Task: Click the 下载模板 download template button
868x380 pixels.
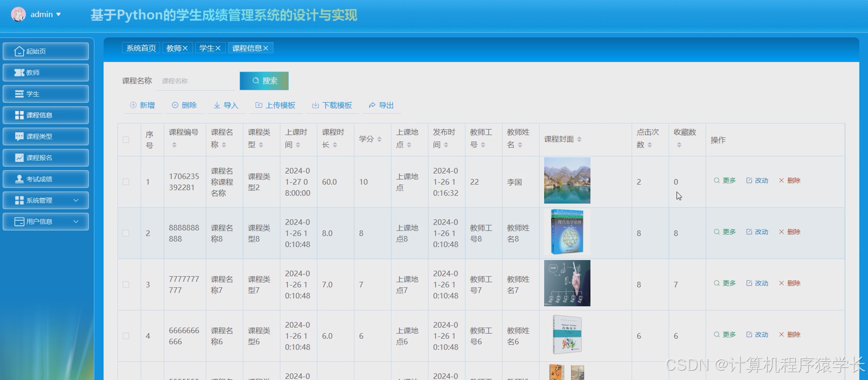Action: pos(332,106)
